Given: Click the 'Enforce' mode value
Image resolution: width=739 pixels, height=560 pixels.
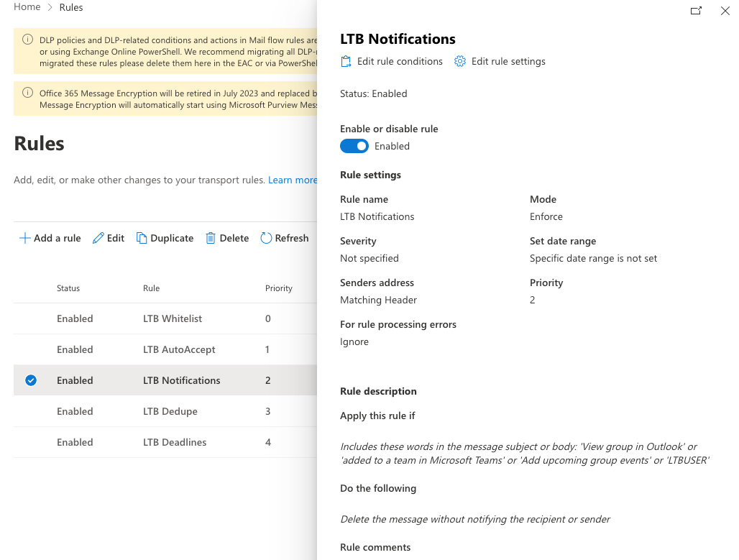Looking at the screenshot, I should click(x=546, y=216).
